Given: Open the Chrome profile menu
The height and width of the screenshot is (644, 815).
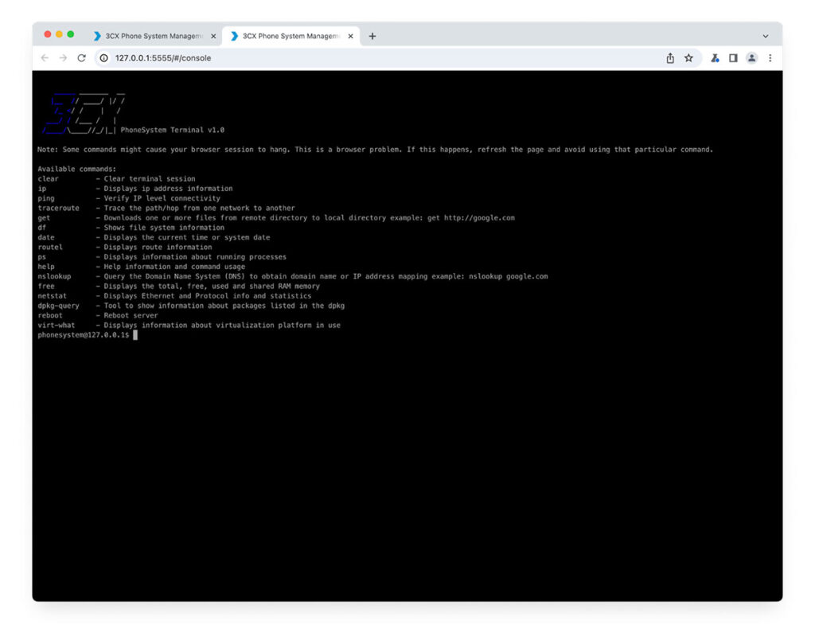Looking at the screenshot, I should (751, 58).
